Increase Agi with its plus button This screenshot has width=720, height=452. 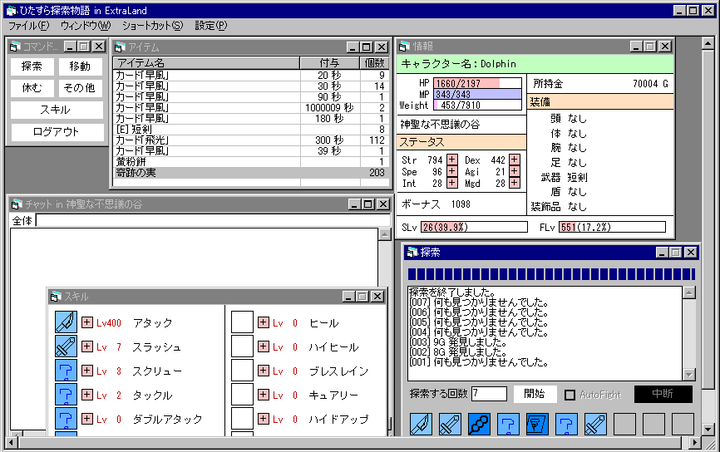515,171
